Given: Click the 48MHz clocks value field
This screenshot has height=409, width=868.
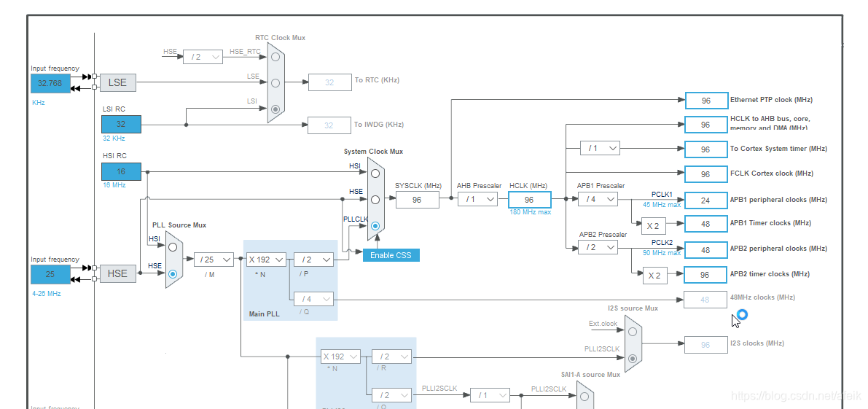Looking at the screenshot, I should coord(705,300).
